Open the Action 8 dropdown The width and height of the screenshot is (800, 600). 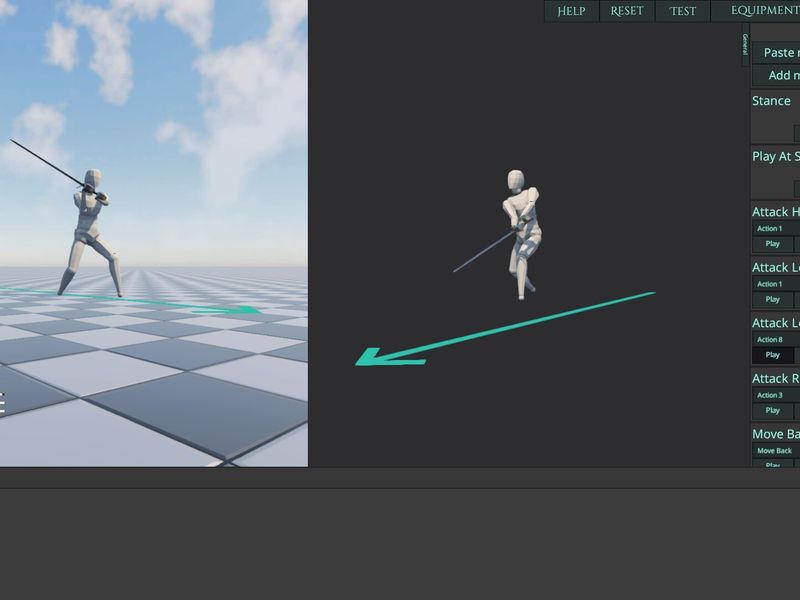[x=776, y=339]
